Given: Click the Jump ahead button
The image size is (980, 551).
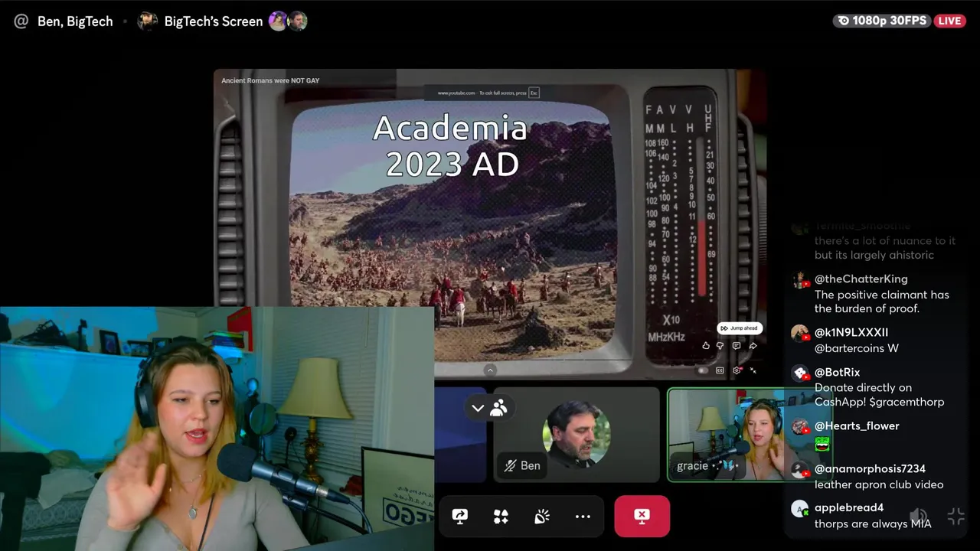Looking at the screenshot, I should [x=739, y=328].
